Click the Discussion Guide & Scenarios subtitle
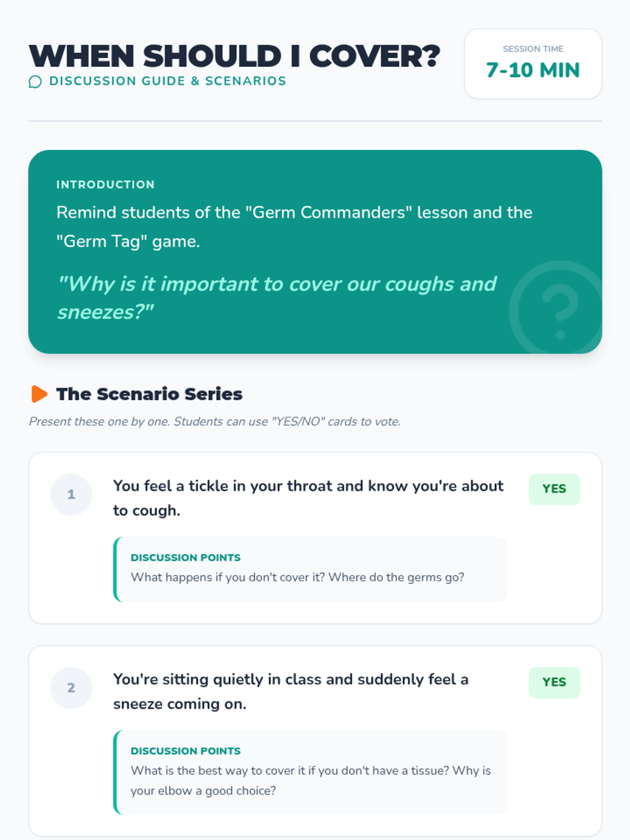 pos(167,81)
